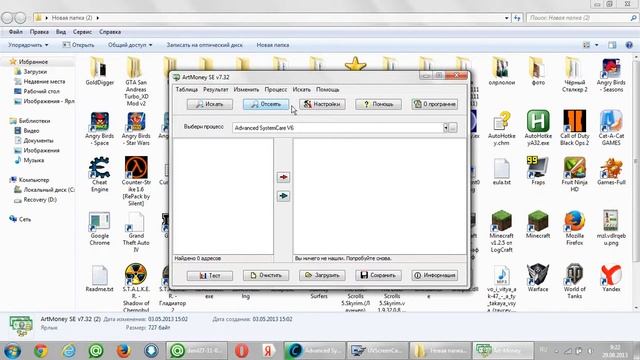Open the Справка menu in Explorer

[110, 32]
